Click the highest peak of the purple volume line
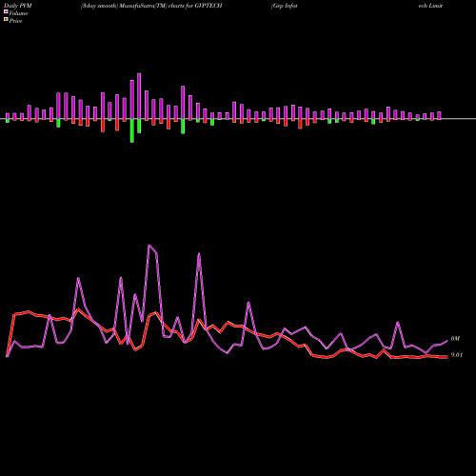 [149, 246]
